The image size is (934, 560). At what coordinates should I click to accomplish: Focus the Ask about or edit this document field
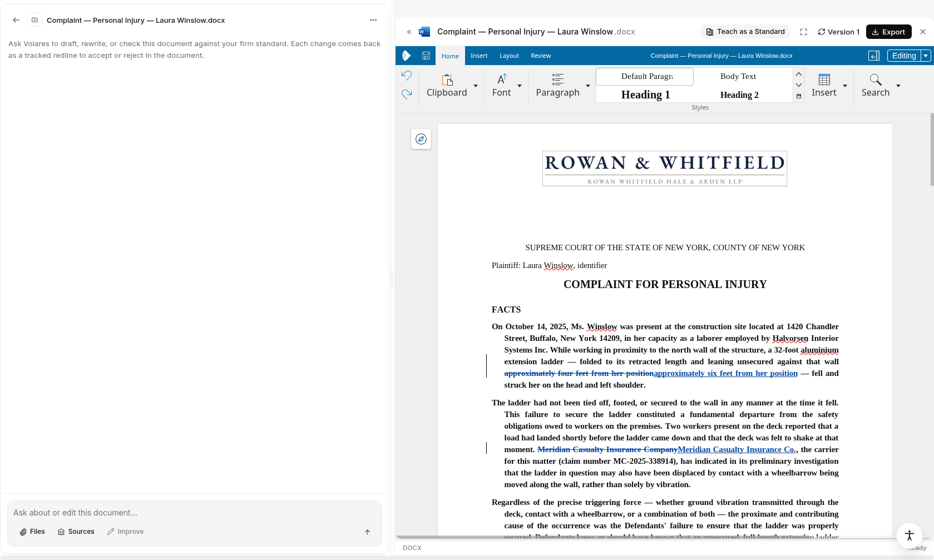(195, 513)
